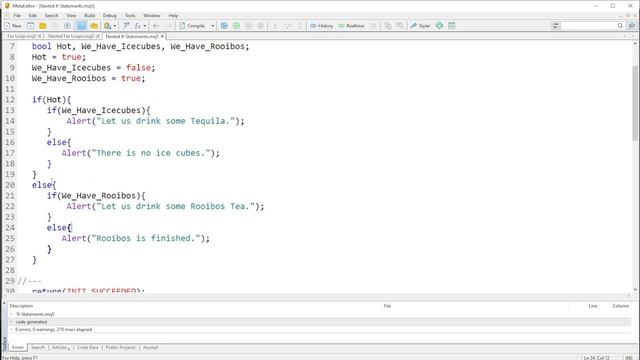
Task: Expand the search-in-files icon dropdown arrow
Action: pyautogui.click(x=115, y=26)
